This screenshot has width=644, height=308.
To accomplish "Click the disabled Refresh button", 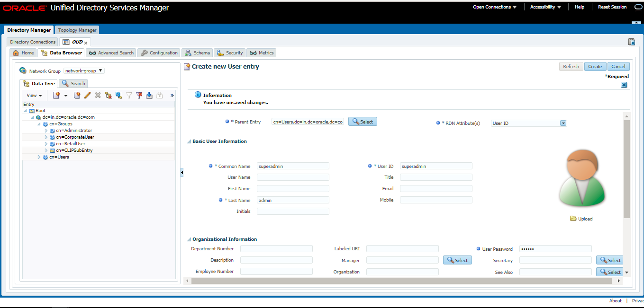I will (x=571, y=67).
